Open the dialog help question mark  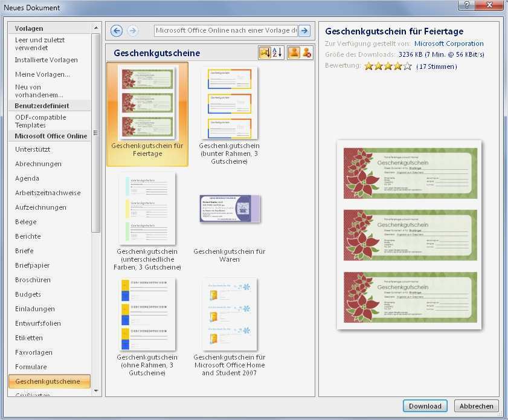click(x=466, y=5)
